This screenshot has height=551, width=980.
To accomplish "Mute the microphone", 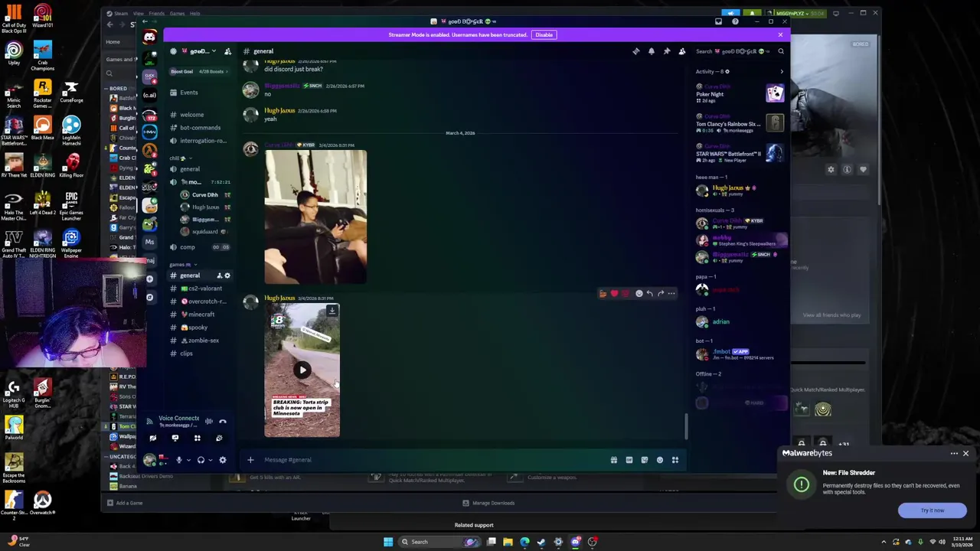I will pyautogui.click(x=178, y=460).
